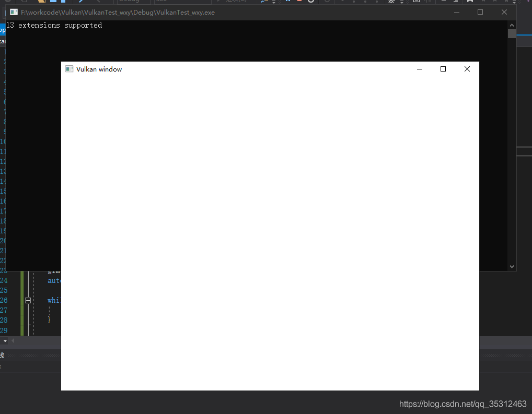Maximize the Vulkan window

coord(443,69)
